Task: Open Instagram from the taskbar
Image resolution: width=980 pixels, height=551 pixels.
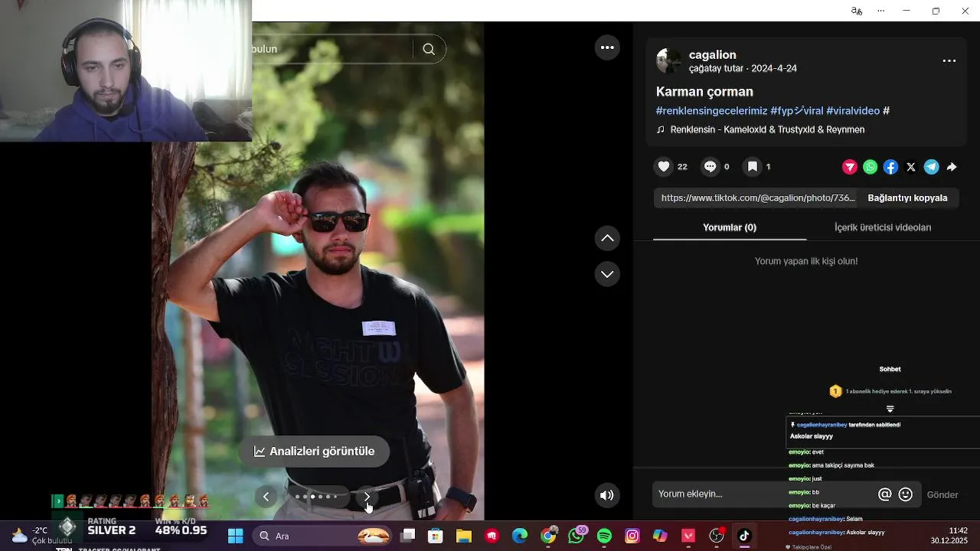Action: 632,536
